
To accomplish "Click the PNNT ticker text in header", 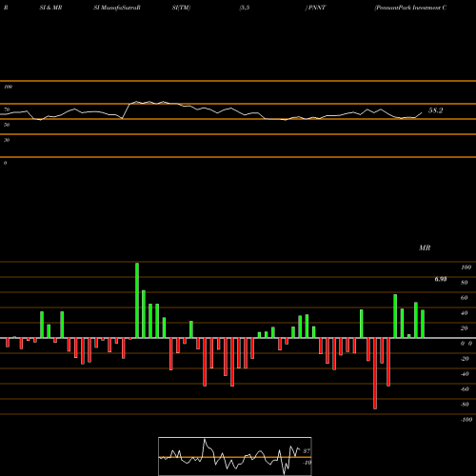I will pos(317,8).
